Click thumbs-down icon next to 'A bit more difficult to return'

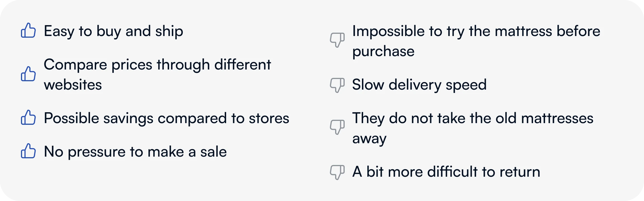[x=337, y=172]
